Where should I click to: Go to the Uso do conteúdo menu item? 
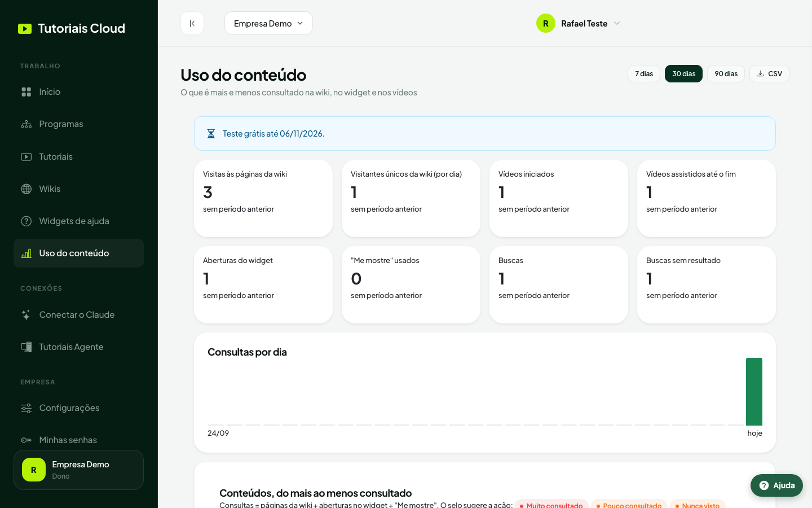pos(78,253)
